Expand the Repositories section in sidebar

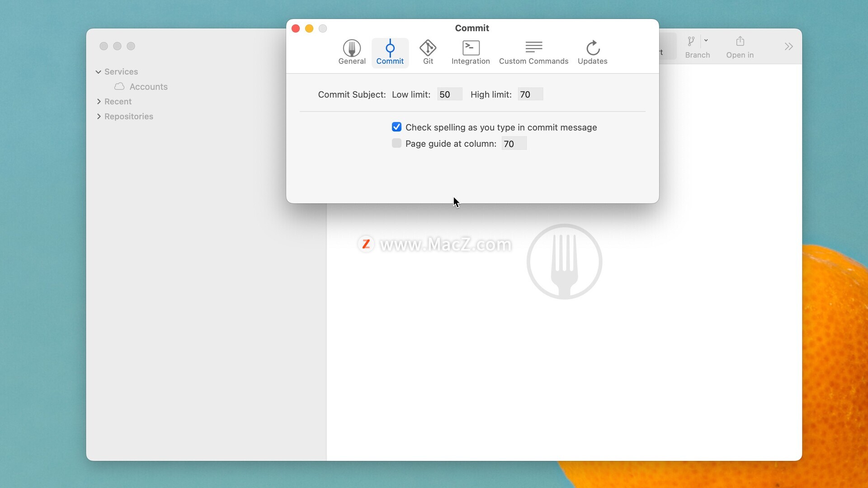tap(99, 117)
